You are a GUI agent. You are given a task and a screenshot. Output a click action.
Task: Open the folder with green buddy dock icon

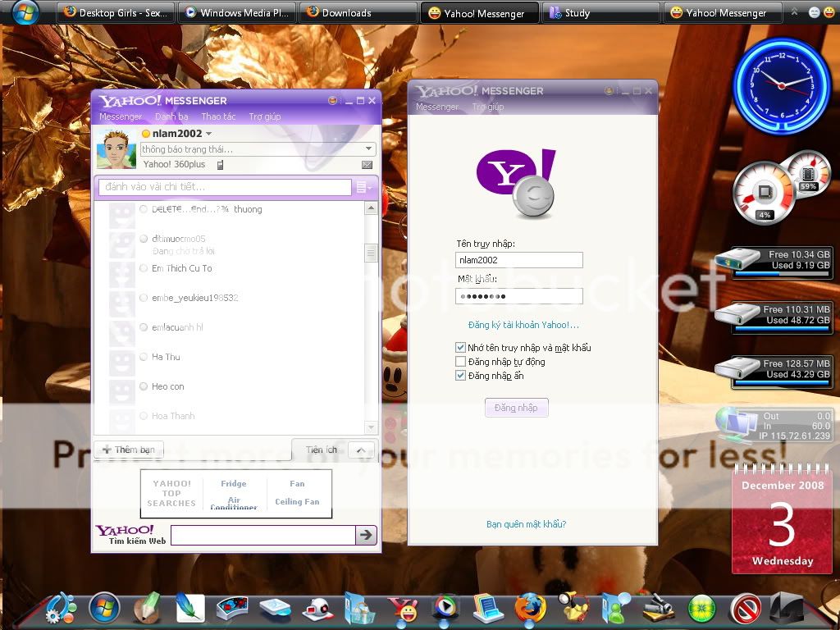tap(616, 609)
